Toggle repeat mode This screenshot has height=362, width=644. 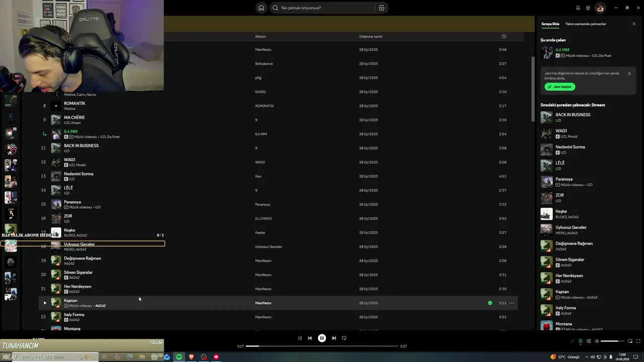(x=344, y=338)
